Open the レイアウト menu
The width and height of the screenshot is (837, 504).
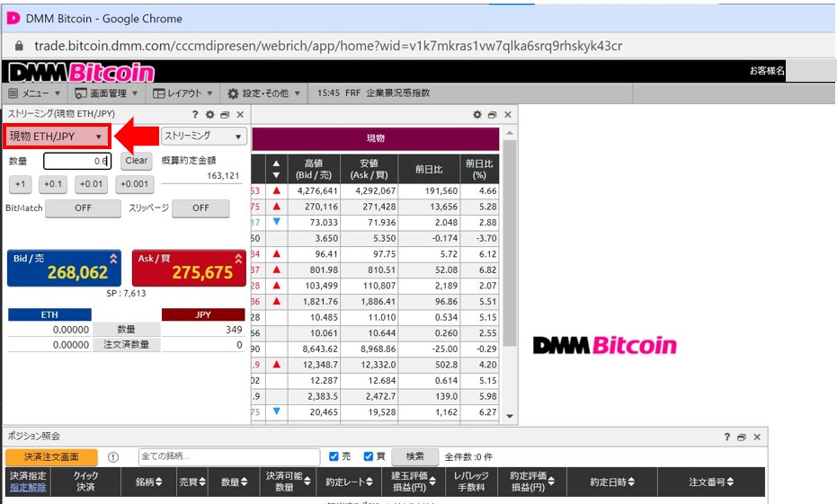pyautogui.click(x=183, y=93)
